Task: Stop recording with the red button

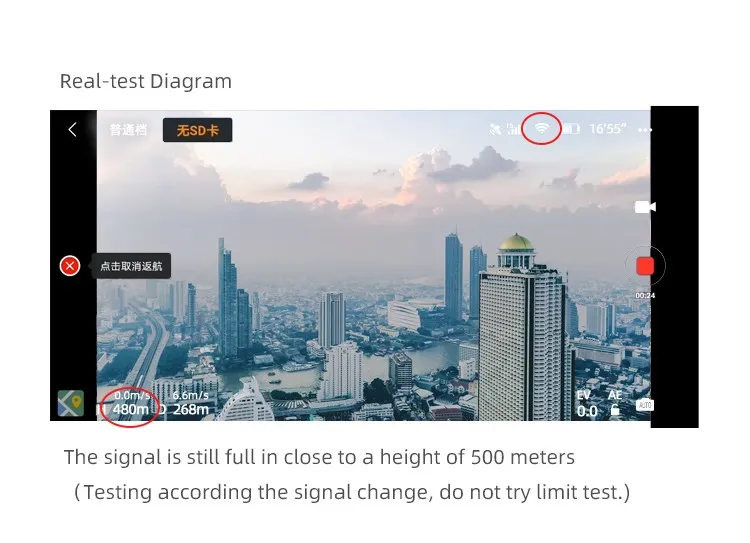Action: [x=645, y=266]
